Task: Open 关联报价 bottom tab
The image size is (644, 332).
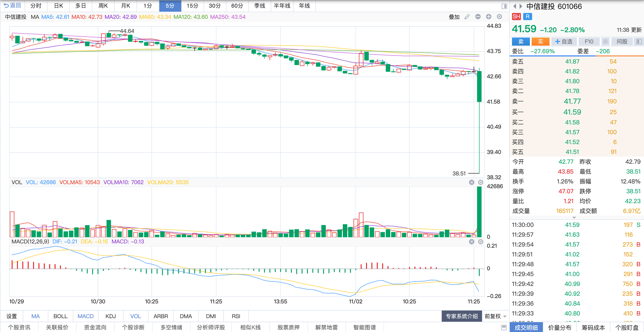Action: [x=57, y=327]
